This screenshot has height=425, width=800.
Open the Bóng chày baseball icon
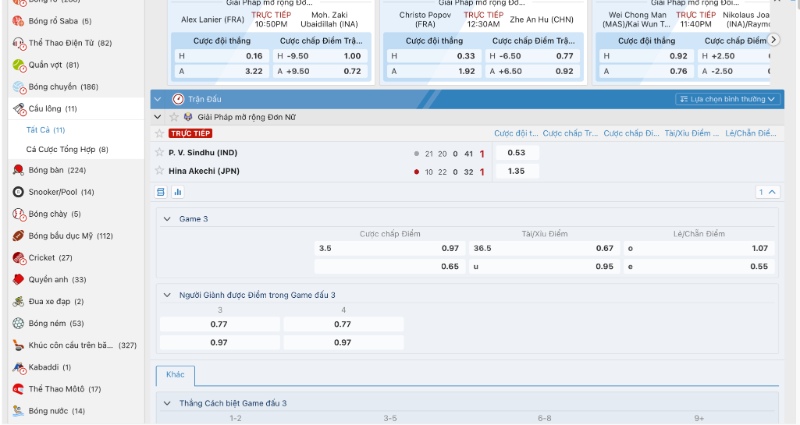(18, 214)
